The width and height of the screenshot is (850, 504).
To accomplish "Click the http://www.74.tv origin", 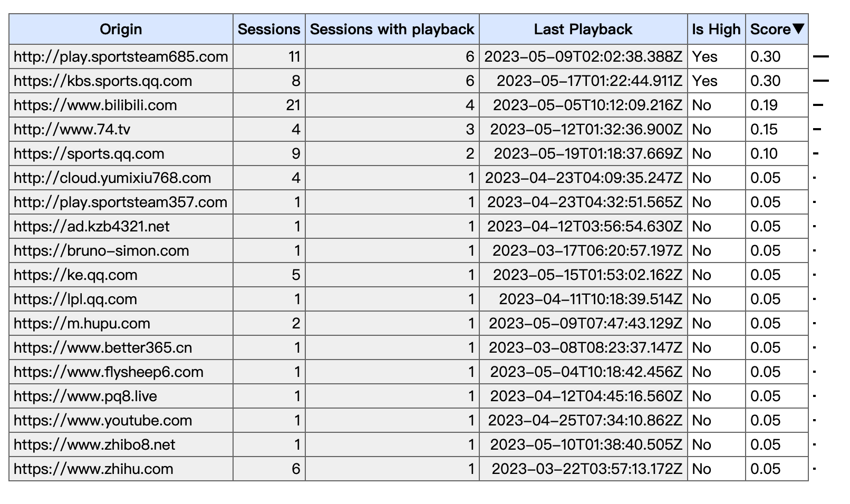I will [72, 130].
